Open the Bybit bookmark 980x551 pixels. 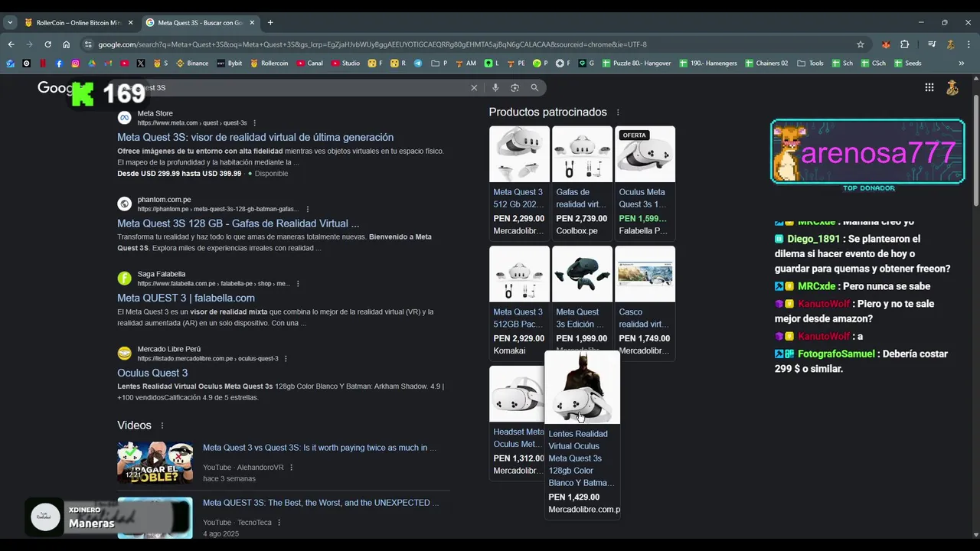230,64
